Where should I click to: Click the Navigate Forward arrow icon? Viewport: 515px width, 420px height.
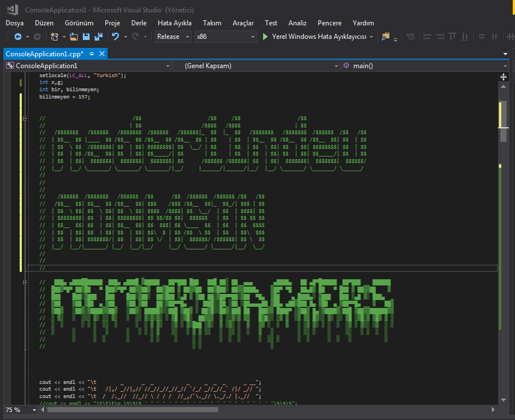(x=37, y=37)
